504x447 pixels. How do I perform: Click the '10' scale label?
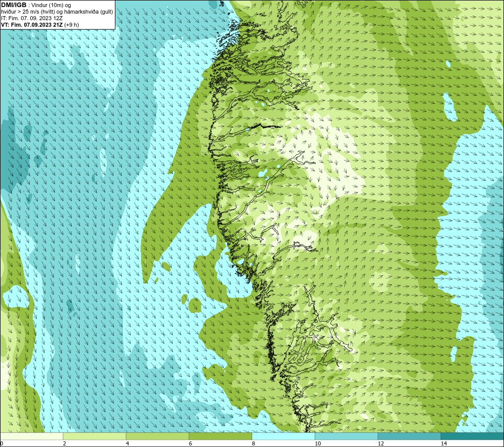318,444
